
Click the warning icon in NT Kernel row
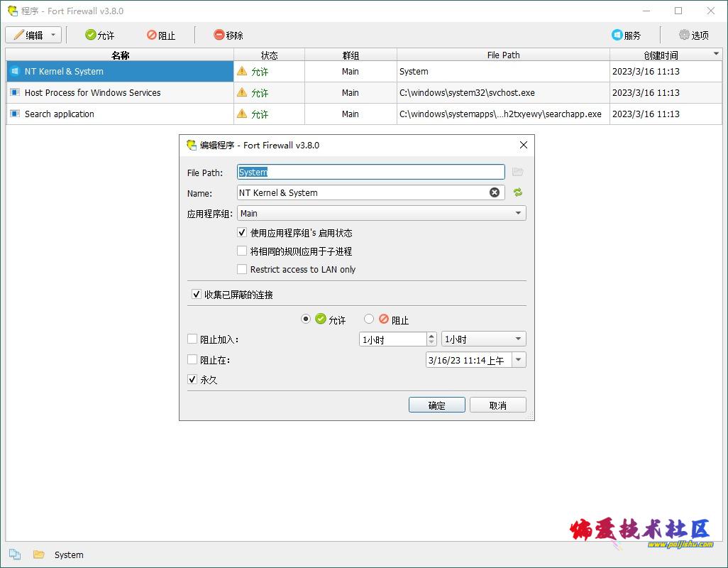[x=242, y=71]
